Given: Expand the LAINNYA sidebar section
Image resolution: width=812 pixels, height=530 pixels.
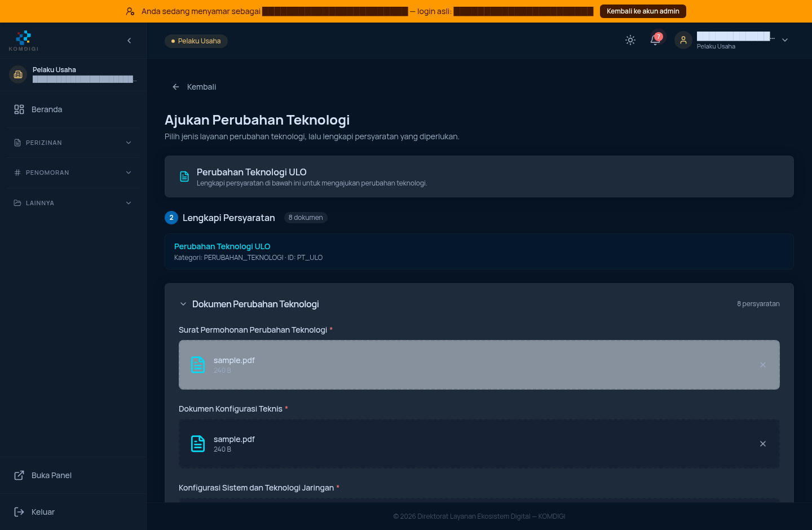Looking at the screenshot, I should (73, 203).
